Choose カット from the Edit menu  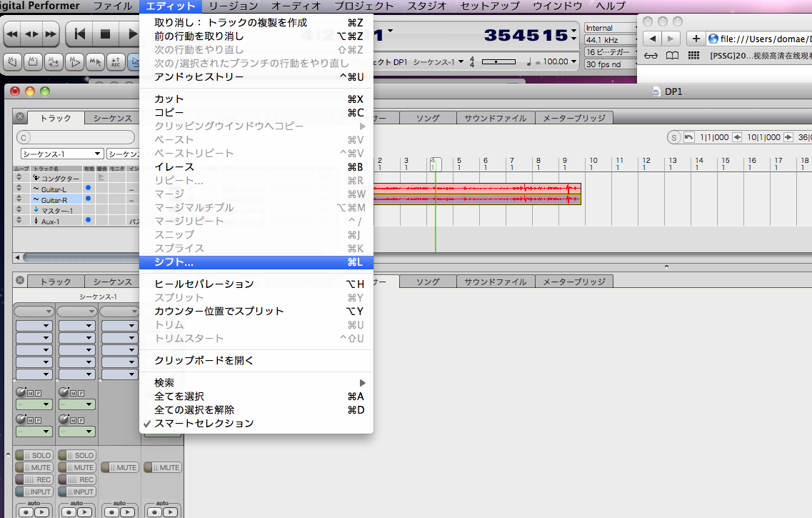(256, 99)
